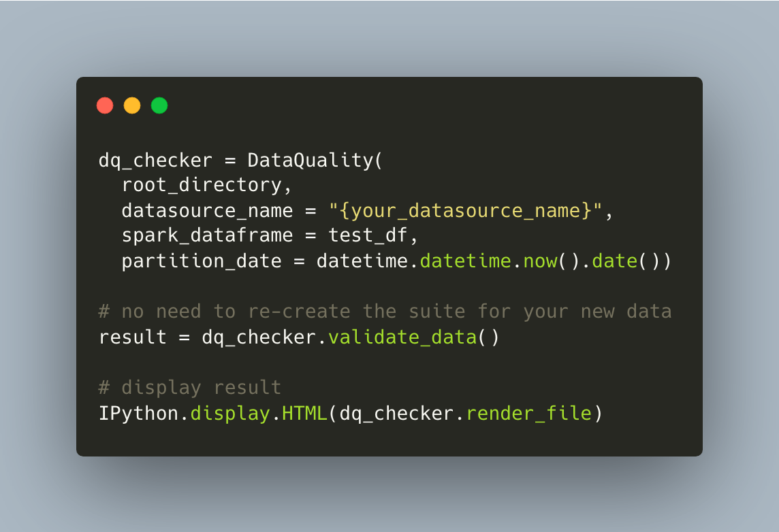Click the dq_checker variable on first line
Image resolution: width=779 pixels, height=532 pixels.
[155, 161]
